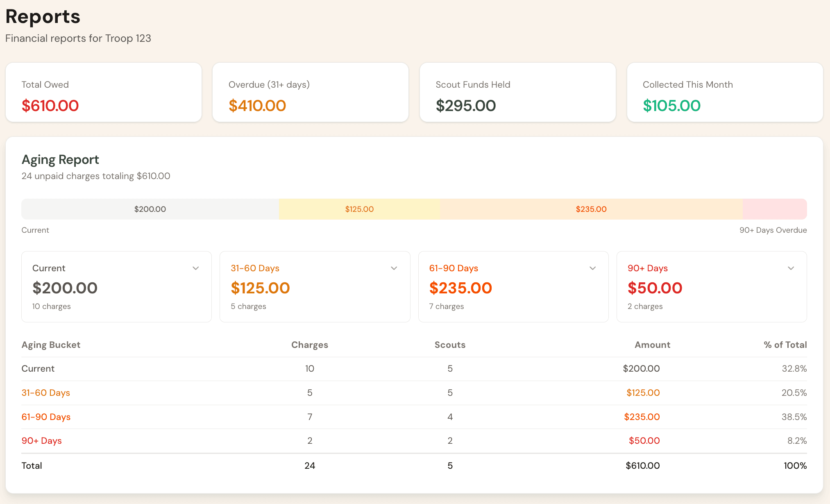
Task: Click the Scout Funds Held card
Action: 517,92
